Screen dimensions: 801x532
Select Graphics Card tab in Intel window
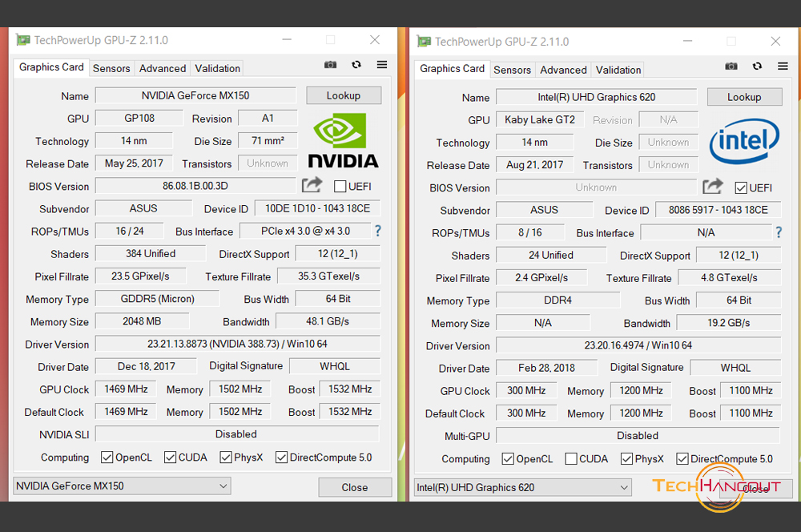tap(452, 68)
